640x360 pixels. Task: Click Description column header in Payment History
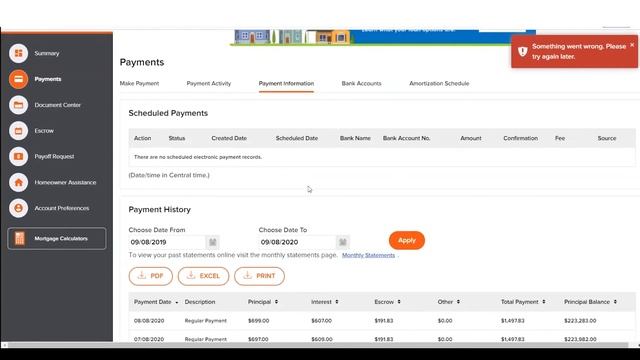200,302
